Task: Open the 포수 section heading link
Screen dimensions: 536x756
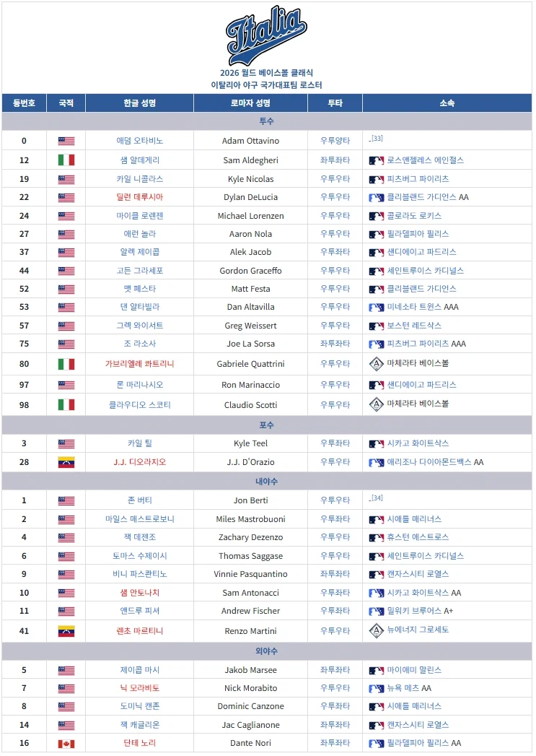Action: coord(267,425)
